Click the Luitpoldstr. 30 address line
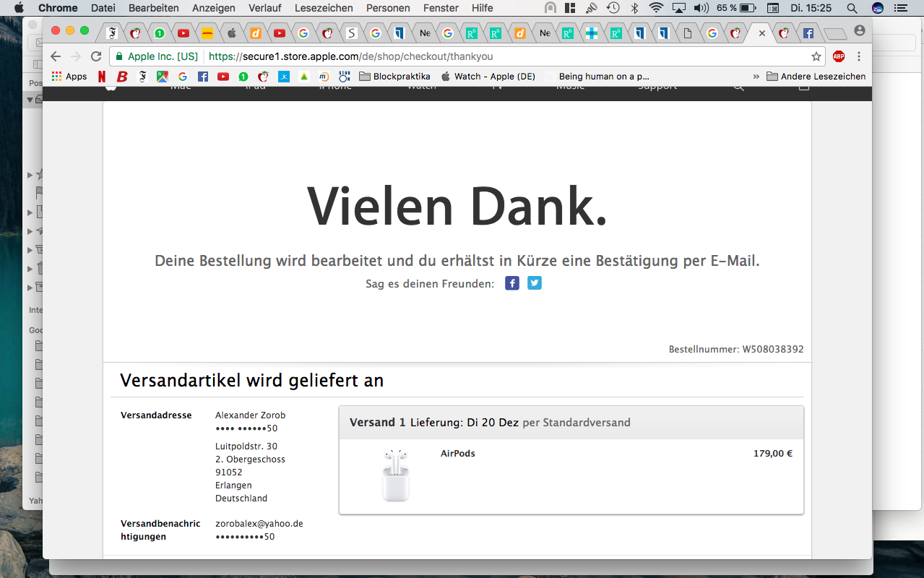 pyautogui.click(x=246, y=446)
